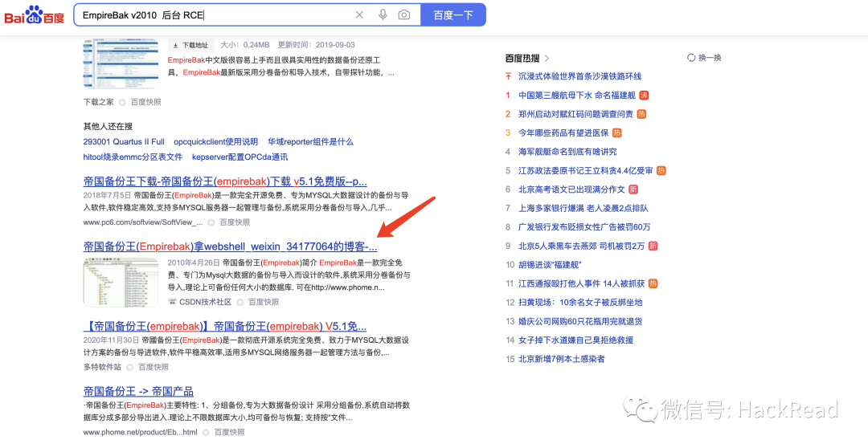Image resolution: width=868 pixels, height=448 pixels.
Task: Open 百度快照 for the phome.net result
Action: (x=229, y=433)
